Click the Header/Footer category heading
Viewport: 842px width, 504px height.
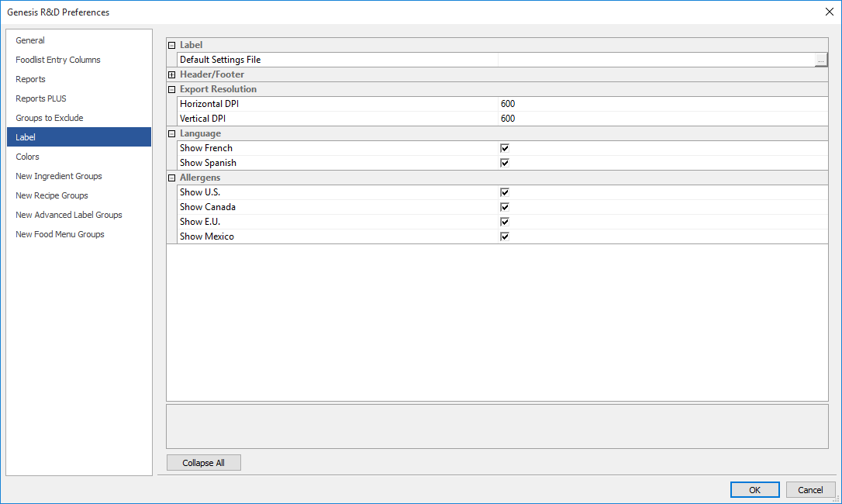click(212, 74)
